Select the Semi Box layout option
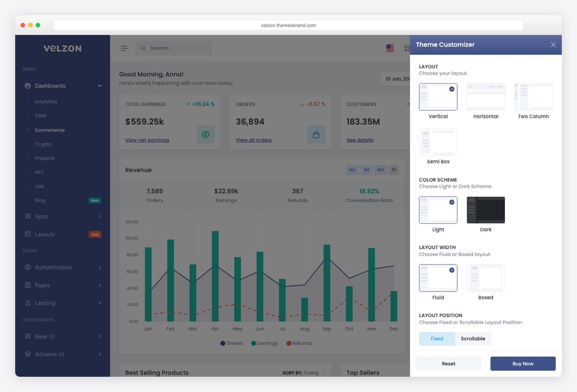Viewport: 577px width, 392px height. pyautogui.click(x=438, y=142)
